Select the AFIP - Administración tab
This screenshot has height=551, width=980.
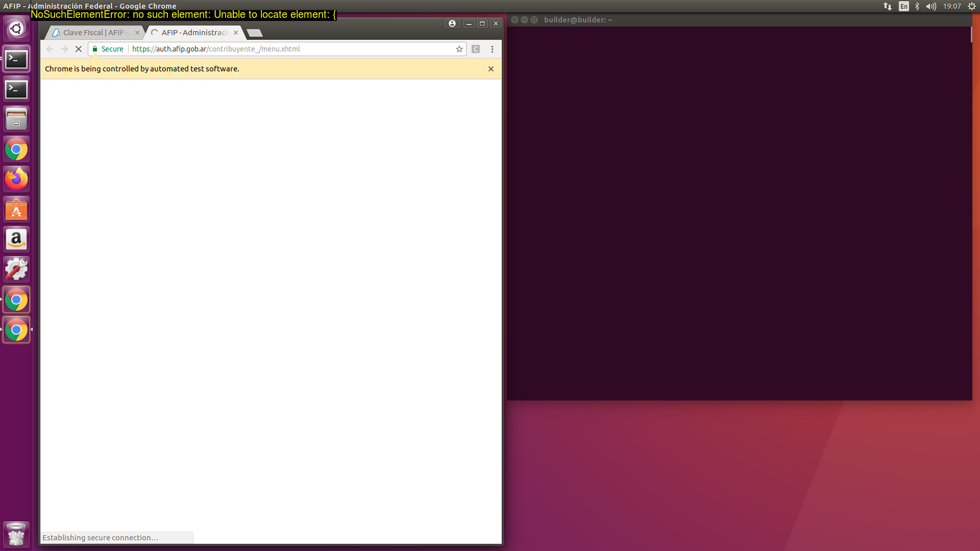coord(194,33)
